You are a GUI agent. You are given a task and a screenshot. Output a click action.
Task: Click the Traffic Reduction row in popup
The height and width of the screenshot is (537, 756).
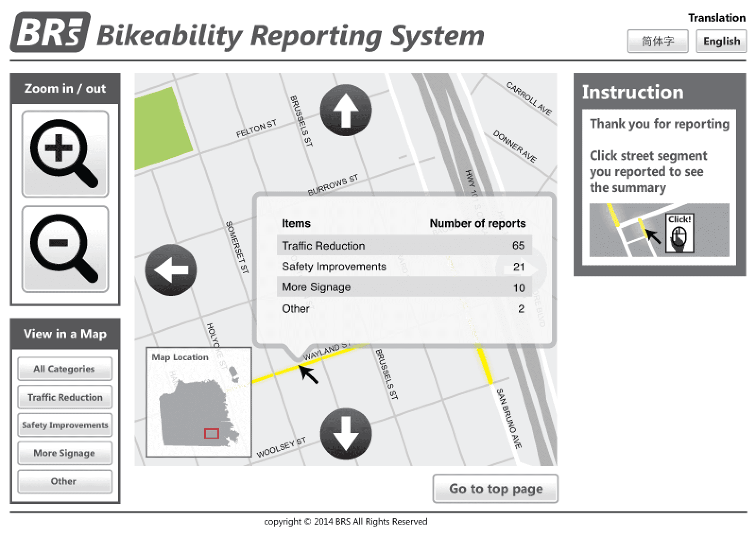tap(404, 245)
